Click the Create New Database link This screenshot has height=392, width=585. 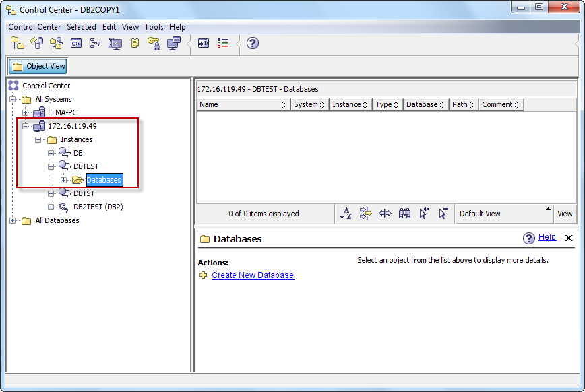click(x=253, y=275)
